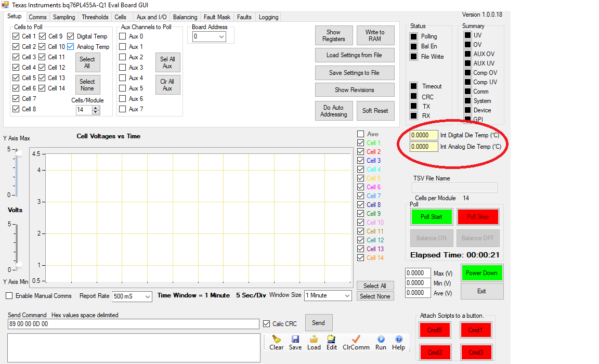Open the Fault Mask tab
Viewport: 599px width, 364px height.
click(x=217, y=17)
